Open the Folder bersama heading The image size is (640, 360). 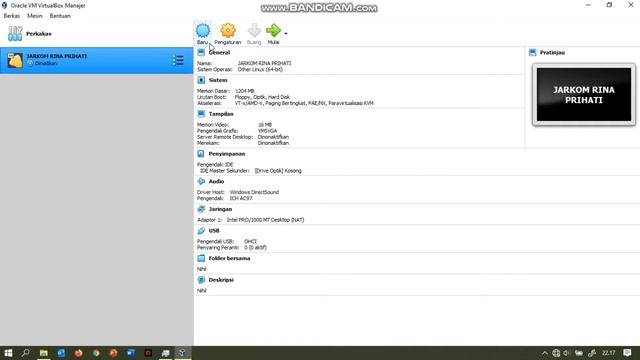229,258
